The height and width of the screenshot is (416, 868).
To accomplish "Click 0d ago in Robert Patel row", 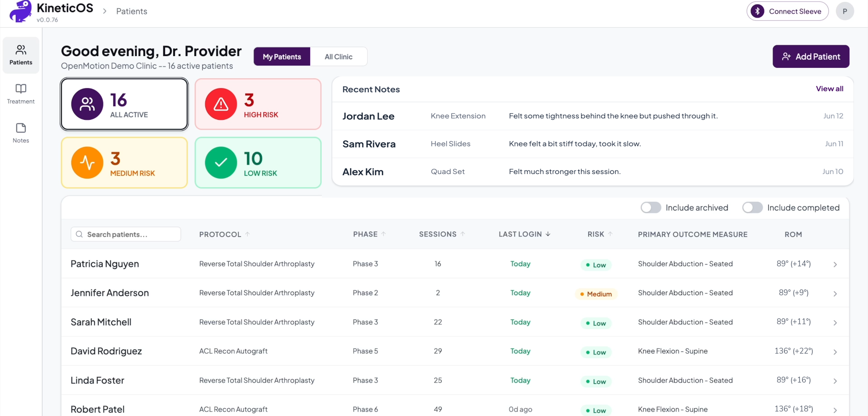I will 520,409.
